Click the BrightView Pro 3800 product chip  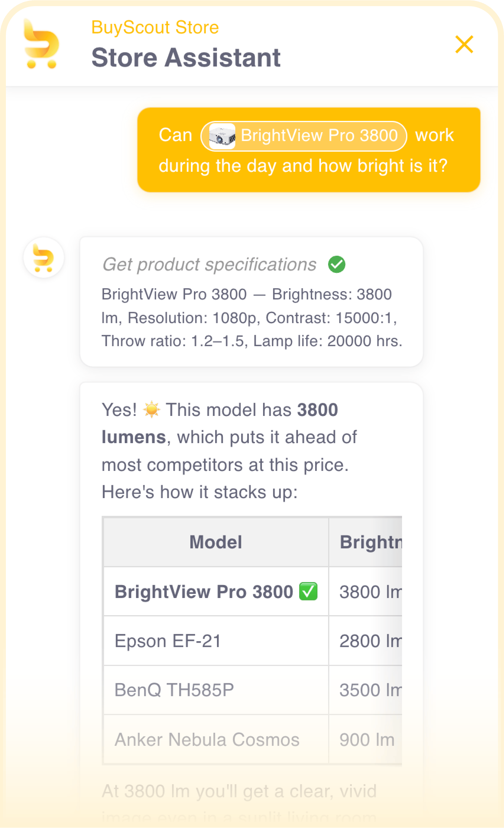[x=304, y=136]
